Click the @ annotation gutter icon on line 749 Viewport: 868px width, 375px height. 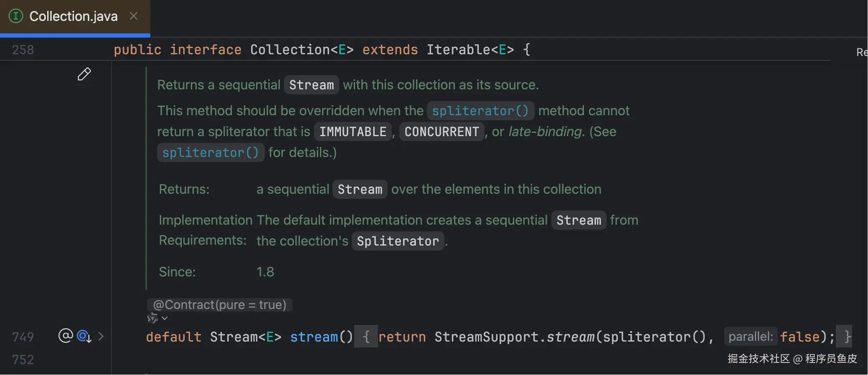65,335
